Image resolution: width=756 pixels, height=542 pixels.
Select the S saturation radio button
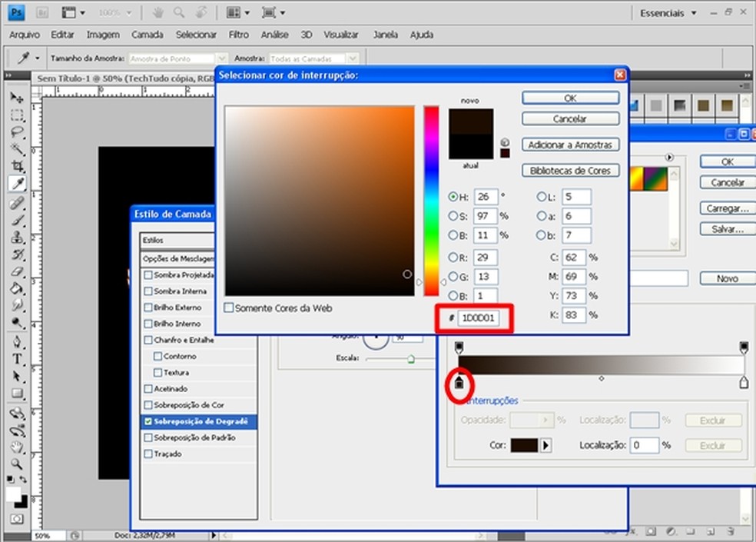pos(453,216)
